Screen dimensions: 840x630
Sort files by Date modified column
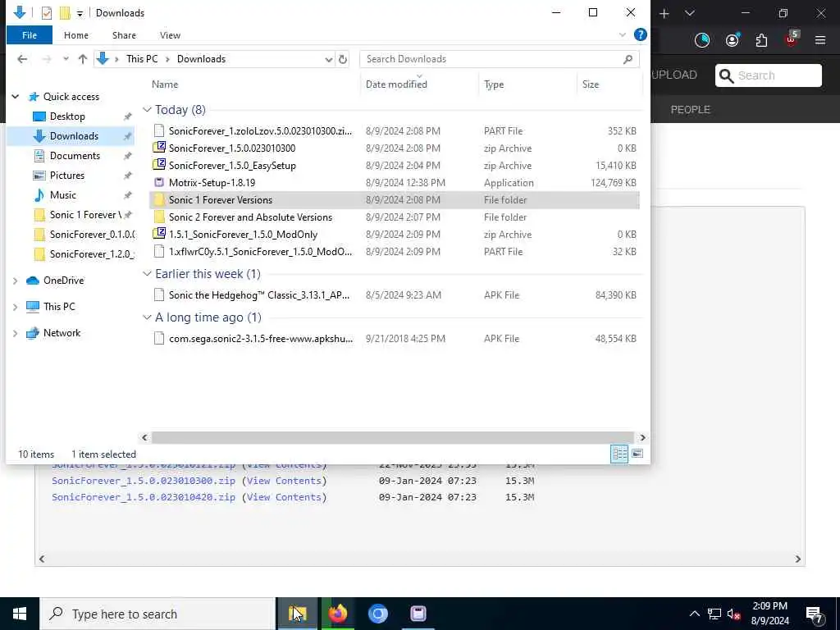tap(396, 84)
